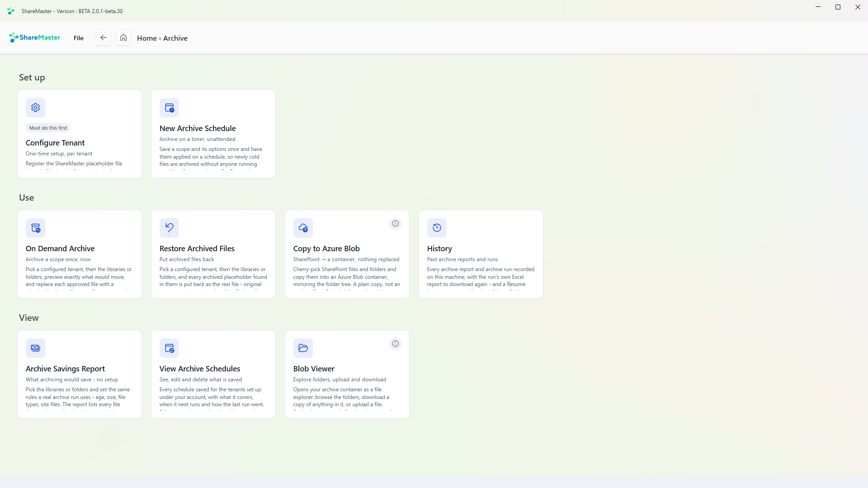Go back using the arrow button
868x488 pixels.
coord(104,38)
